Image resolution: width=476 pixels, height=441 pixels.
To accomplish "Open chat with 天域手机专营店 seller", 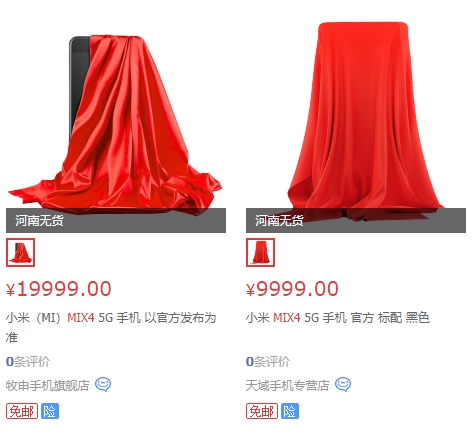I will 343,385.
